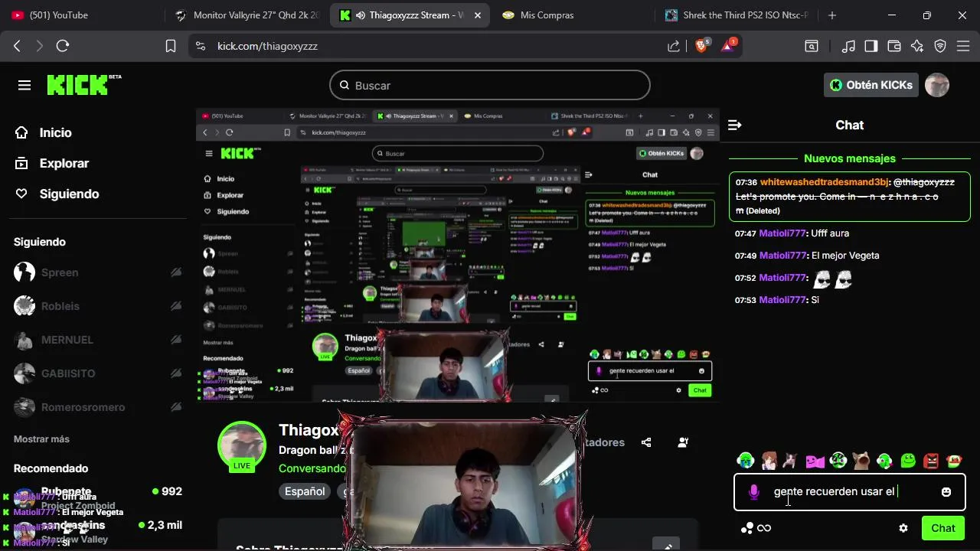The width and height of the screenshot is (980, 551).
Task: Open Explorar in the sidebar
Action: click(52, 163)
